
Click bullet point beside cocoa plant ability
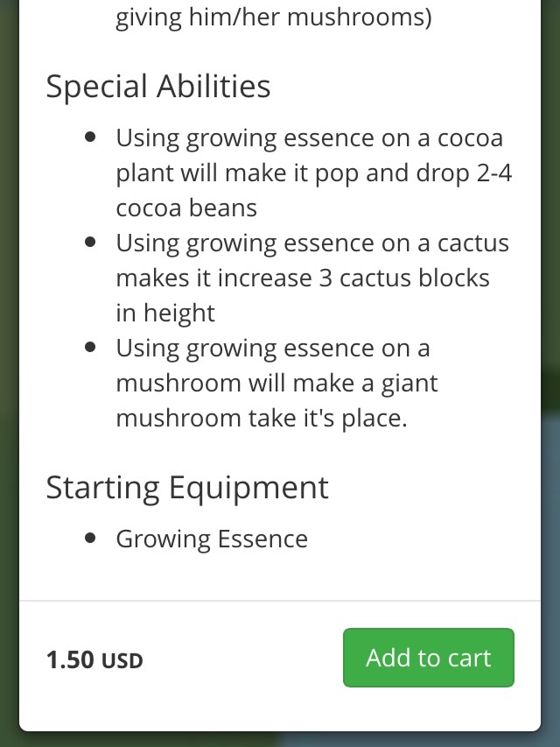pyautogui.click(x=90, y=138)
